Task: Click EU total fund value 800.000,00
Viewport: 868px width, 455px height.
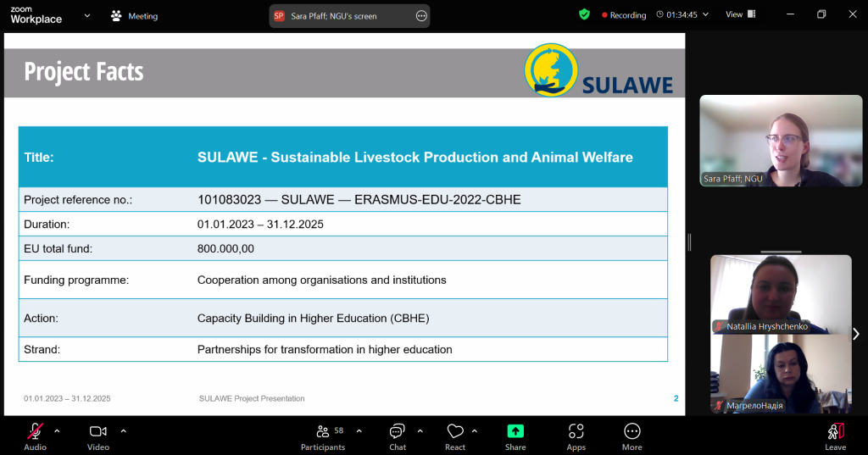Action: pos(225,248)
